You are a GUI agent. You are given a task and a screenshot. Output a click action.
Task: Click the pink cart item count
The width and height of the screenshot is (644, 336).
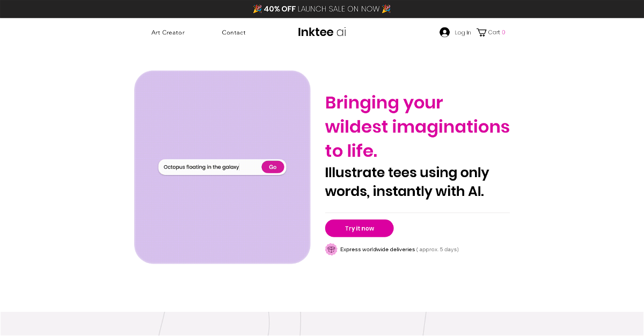tap(503, 32)
